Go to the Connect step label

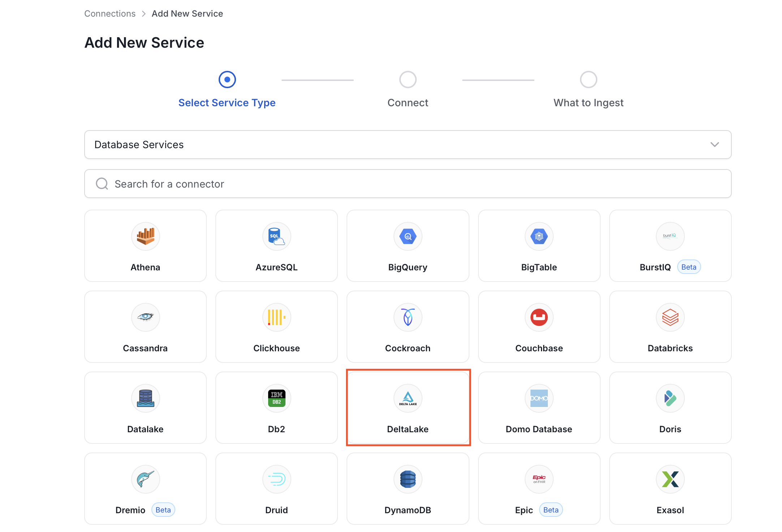point(408,103)
